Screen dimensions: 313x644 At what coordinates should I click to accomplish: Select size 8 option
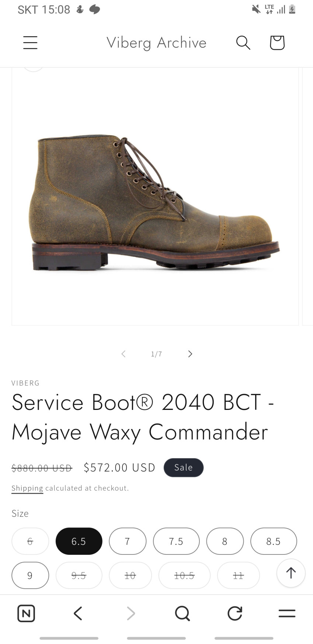click(225, 541)
